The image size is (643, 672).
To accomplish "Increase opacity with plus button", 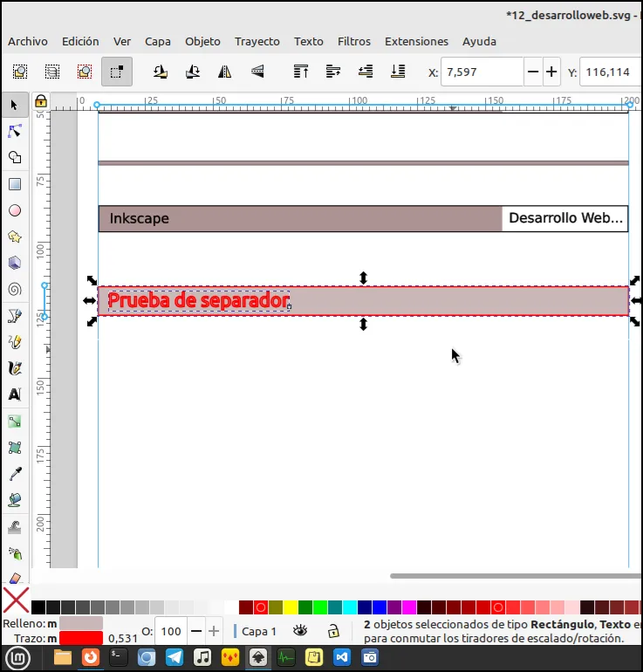I will point(214,631).
